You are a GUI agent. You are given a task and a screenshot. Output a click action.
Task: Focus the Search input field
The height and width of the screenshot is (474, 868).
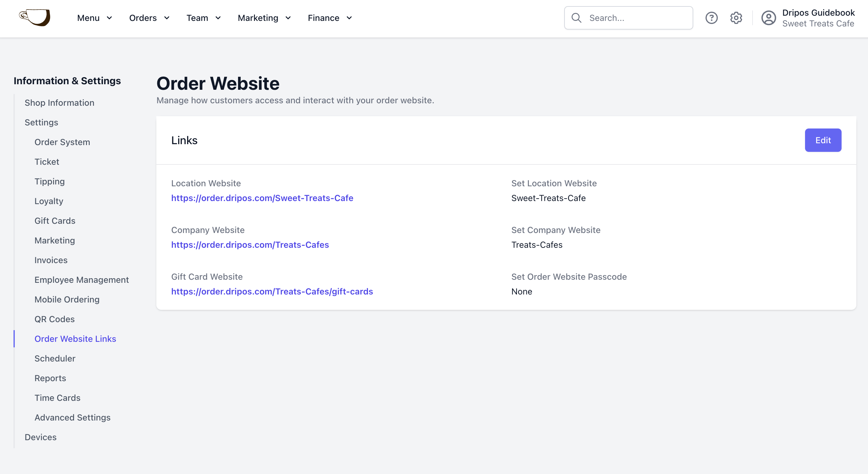(x=628, y=18)
